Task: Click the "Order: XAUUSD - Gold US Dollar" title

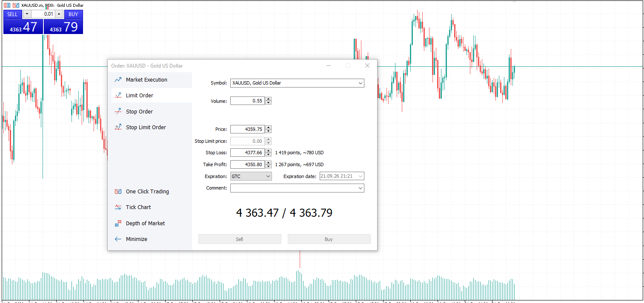Action: pos(147,66)
